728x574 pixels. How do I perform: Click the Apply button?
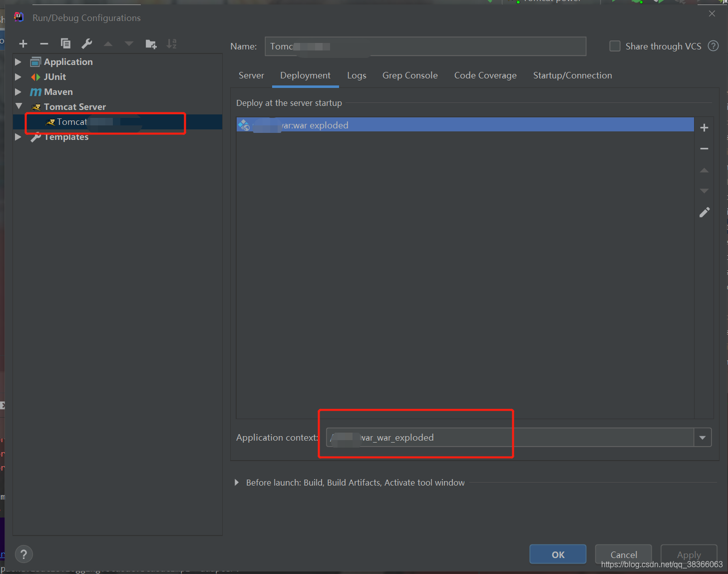pos(689,554)
